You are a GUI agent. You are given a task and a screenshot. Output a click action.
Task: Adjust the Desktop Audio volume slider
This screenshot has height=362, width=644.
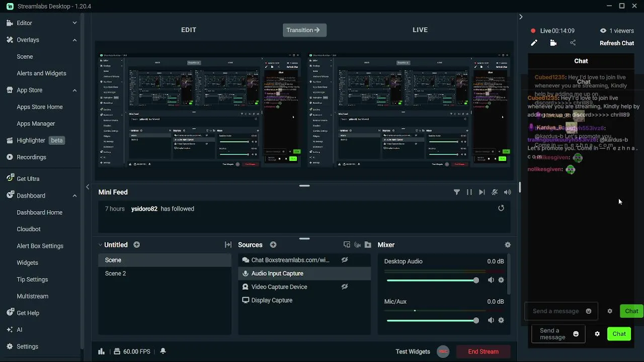coord(432,280)
